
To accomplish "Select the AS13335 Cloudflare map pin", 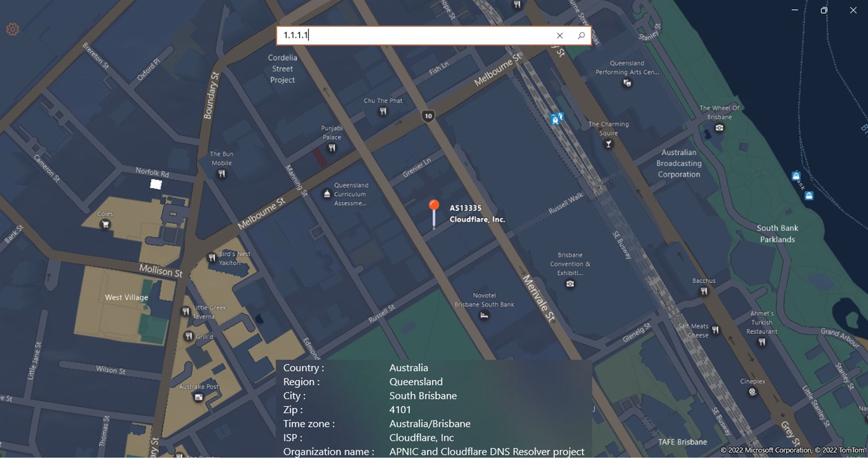I will click(x=434, y=205).
